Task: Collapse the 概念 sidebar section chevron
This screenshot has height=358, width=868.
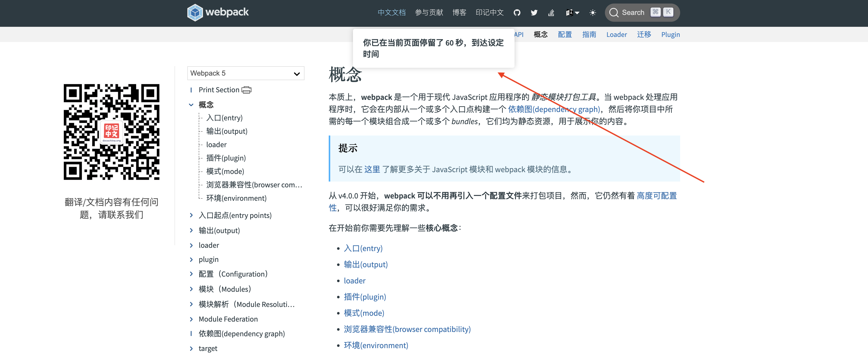Action: (x=191, y=105)
